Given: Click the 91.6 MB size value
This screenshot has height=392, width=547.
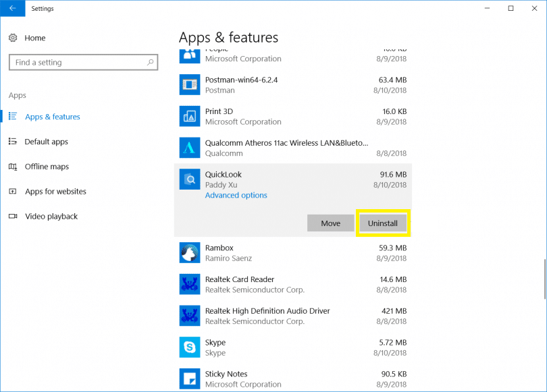Looking at the screenshot, I should click(x=394, y=175).
